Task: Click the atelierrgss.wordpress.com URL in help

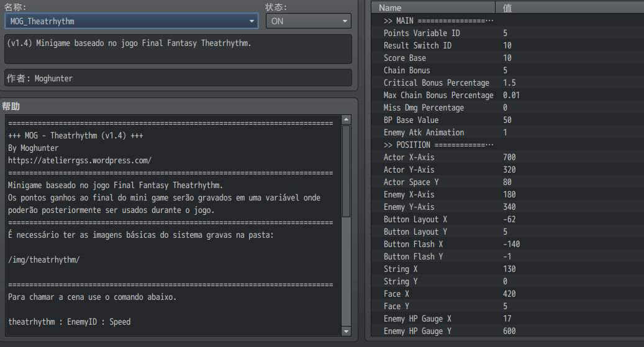Action: (79, 161)
